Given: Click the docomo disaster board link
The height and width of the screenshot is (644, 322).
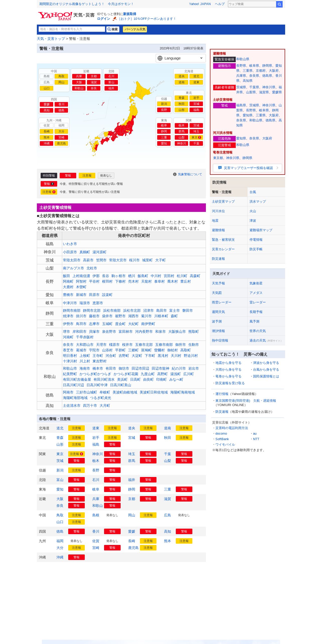Looking at the screenshot, I should (221, 434).
